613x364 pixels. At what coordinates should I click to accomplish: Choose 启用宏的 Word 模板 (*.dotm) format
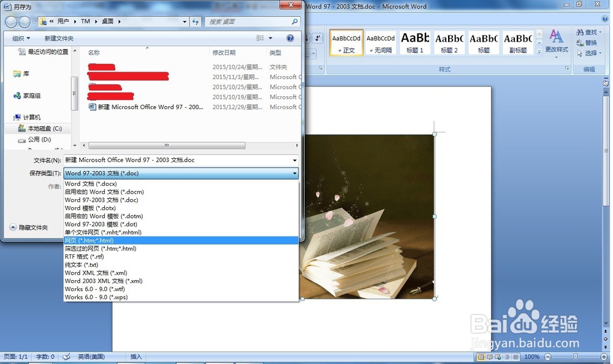tap(181, 216)
